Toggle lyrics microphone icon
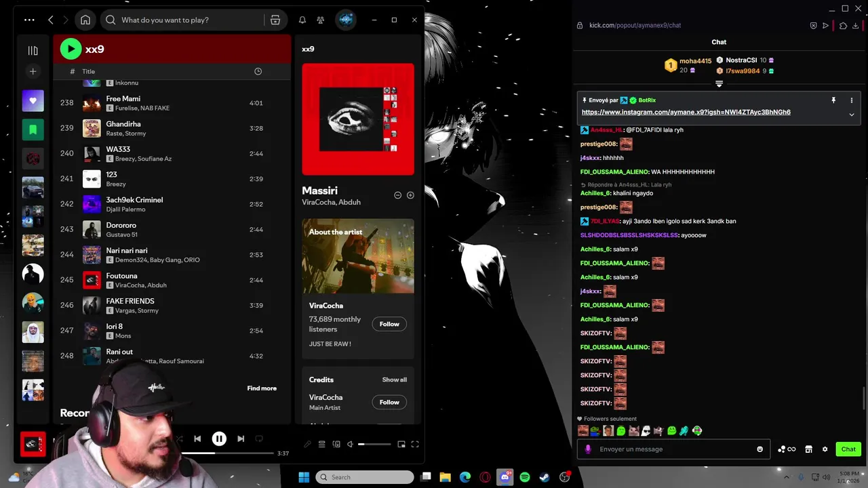The image size is (868, 488). 307,445
